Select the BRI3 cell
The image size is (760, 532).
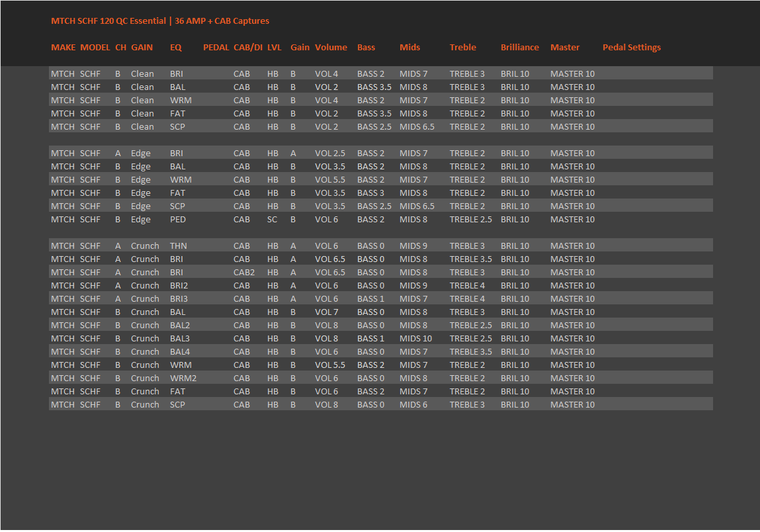179,298
